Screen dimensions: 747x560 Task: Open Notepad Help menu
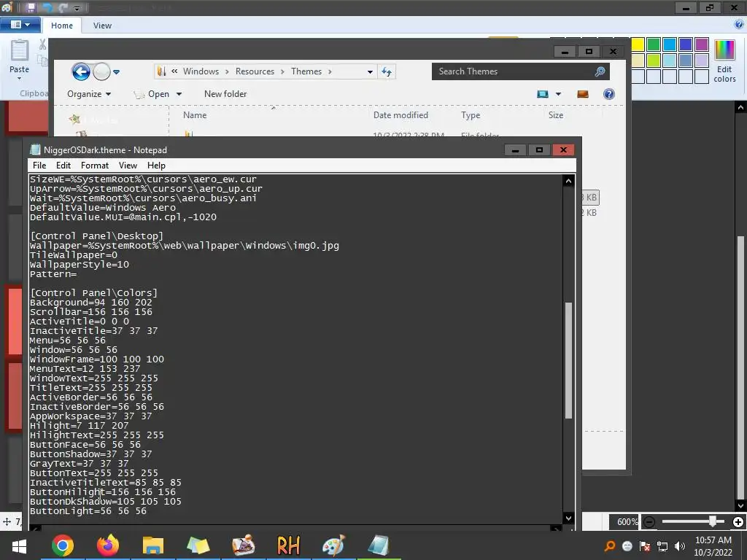coord(156,166)
